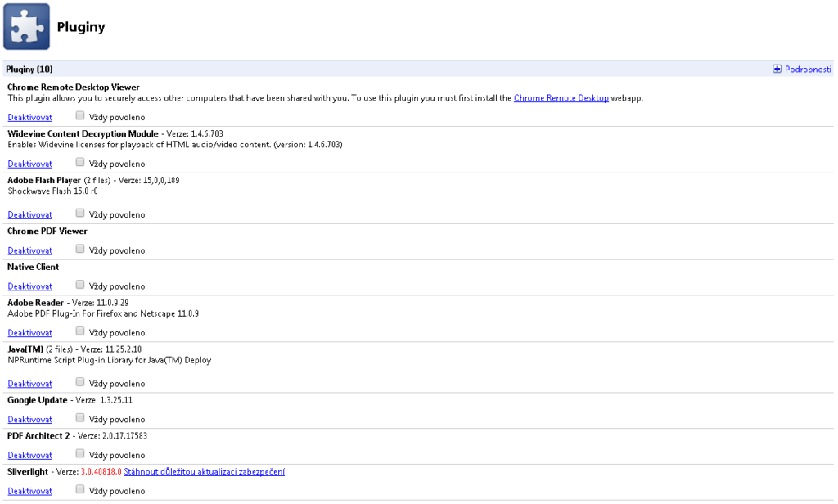838x504 pixels.
Task: Deactivate the Silverlight plugin
Action: coord(29,492)
